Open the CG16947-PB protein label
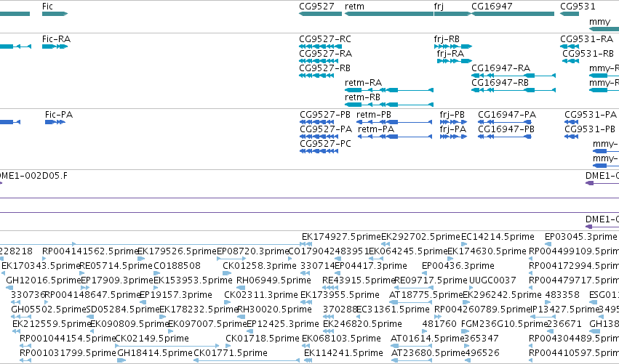This screenshot has width=619, height=364. pyautogui.click(x=506, y=129)
